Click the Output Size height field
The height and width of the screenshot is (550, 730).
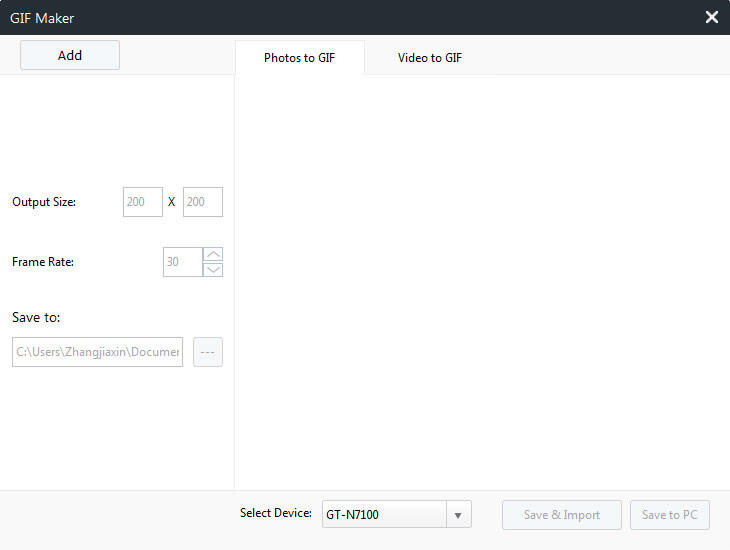click(203, 202)
